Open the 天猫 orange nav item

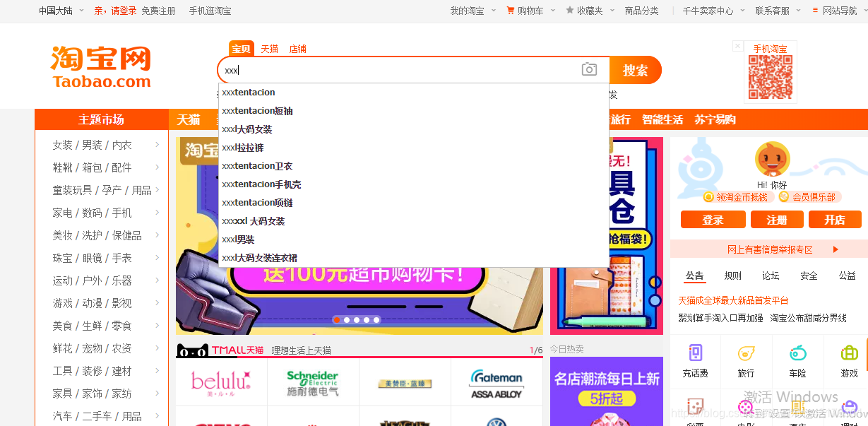point(189,119)
